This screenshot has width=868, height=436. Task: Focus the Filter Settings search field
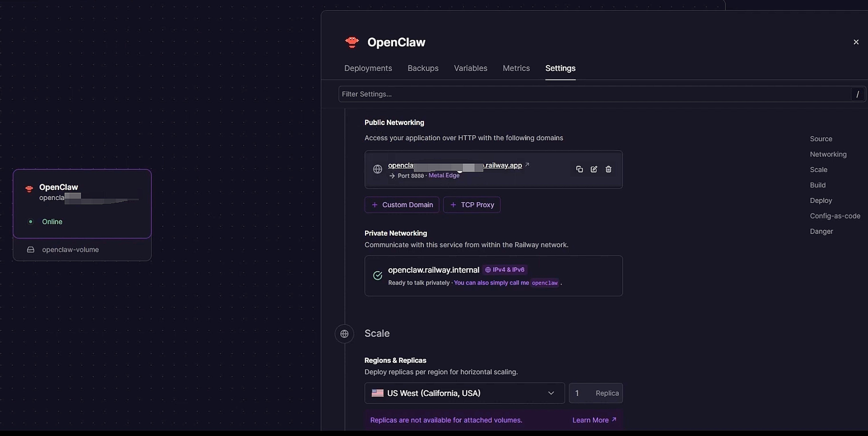click(595, 94)
